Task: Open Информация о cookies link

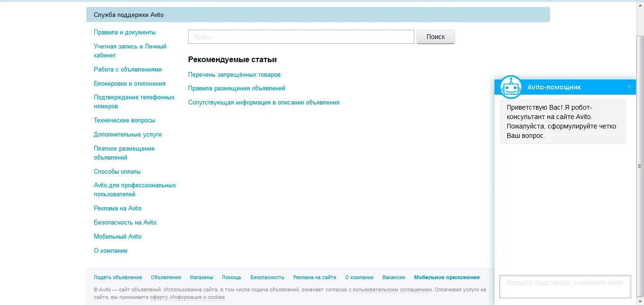Action: tap(198, 297)
